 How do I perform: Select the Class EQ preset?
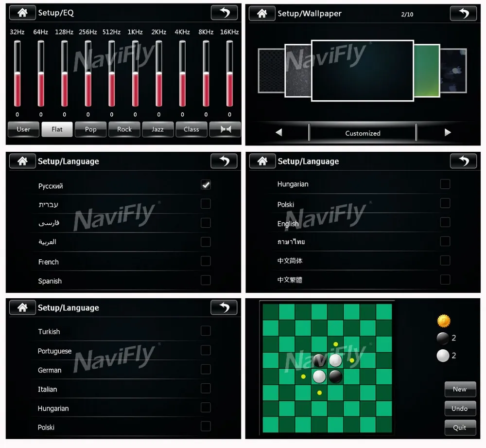click(191, 129)
